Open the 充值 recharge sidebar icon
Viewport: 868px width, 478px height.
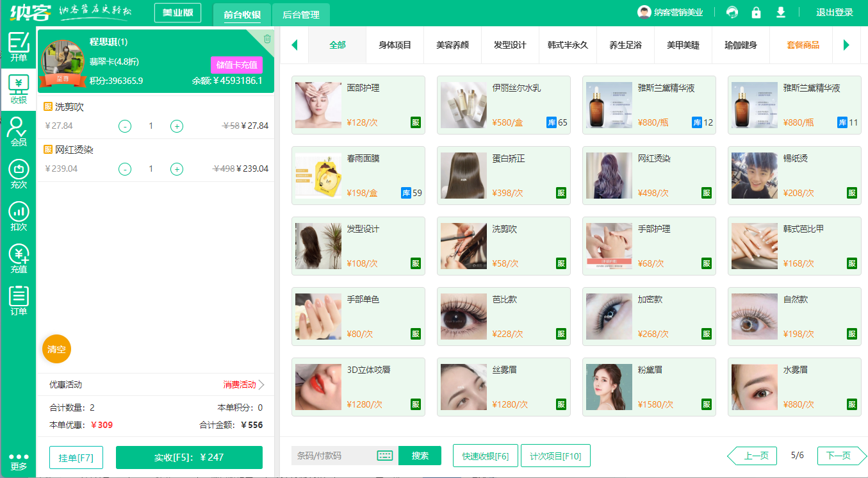click(x=19, y=258)
